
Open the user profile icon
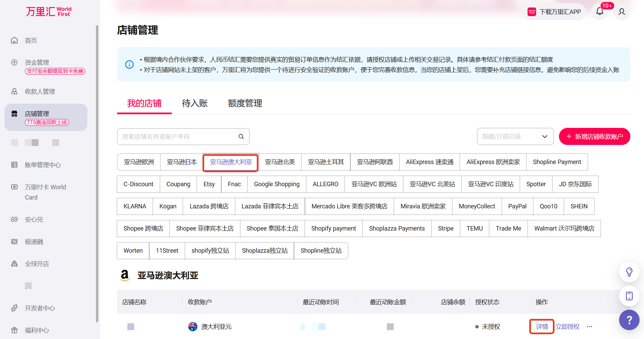pos(622,12)
